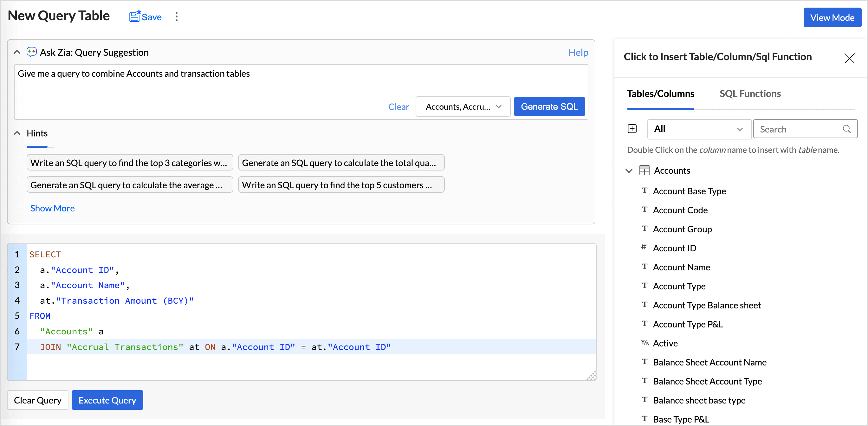The width and height of the screenshot is (868, 426).
Task: Collapse the Accounts table tree
Action: pos(629,171)
